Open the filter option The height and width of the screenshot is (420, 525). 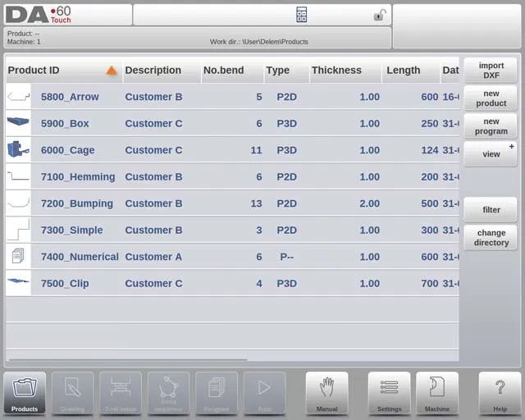click(x=491, y=210)
